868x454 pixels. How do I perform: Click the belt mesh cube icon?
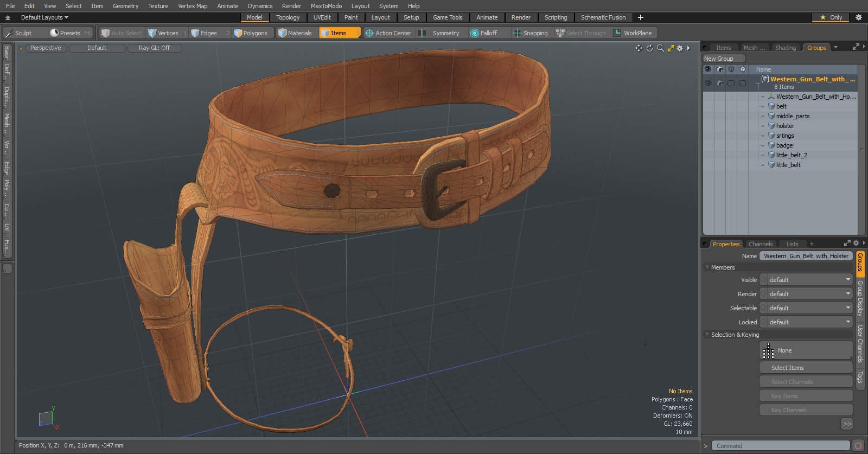(771, 106)
